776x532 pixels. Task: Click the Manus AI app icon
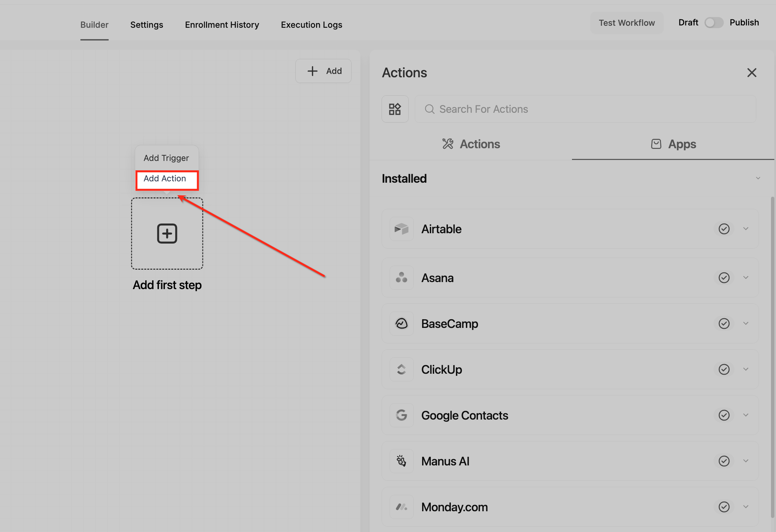coord(401,461)
